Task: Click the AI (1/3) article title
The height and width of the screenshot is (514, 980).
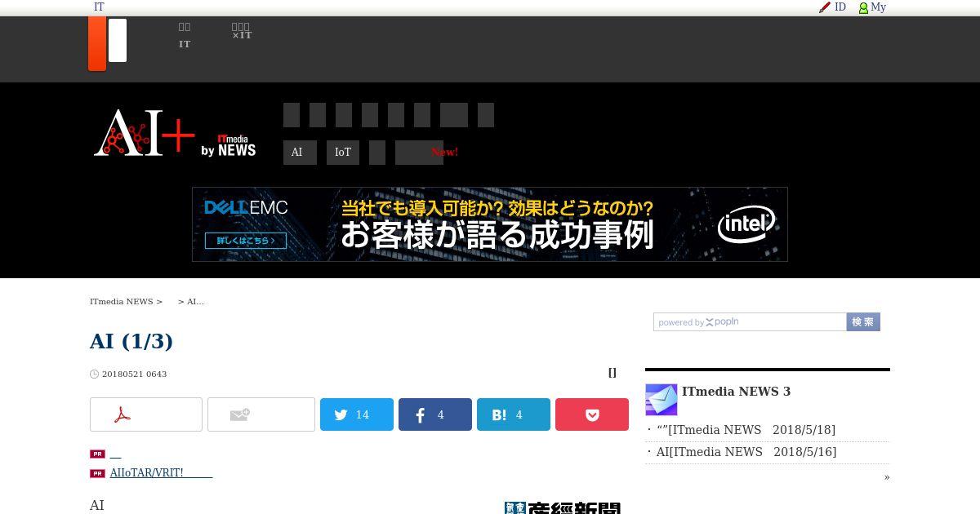Action: click(131, 341)
